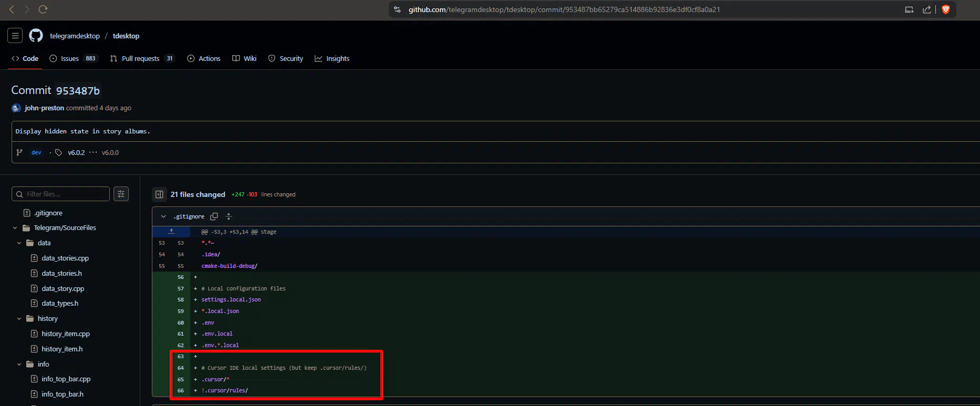Image resolution: width=980 pixels, height=406 pixels.
Task: Collapse the file tree panel
Action: click(159, 194)
